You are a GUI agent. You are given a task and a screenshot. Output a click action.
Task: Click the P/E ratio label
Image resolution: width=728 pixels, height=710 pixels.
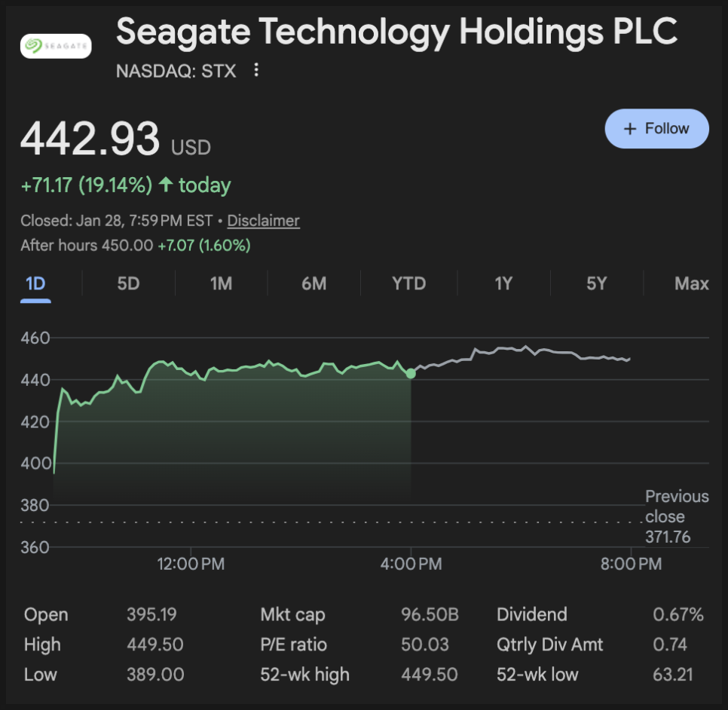293,645
